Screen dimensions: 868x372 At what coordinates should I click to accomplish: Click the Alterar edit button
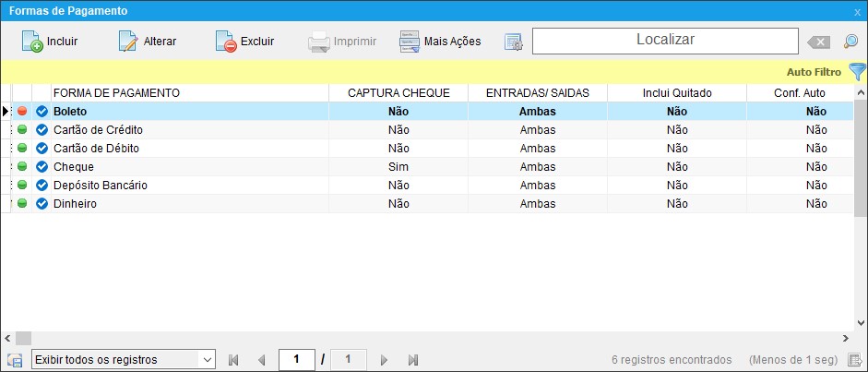(148, 42)
